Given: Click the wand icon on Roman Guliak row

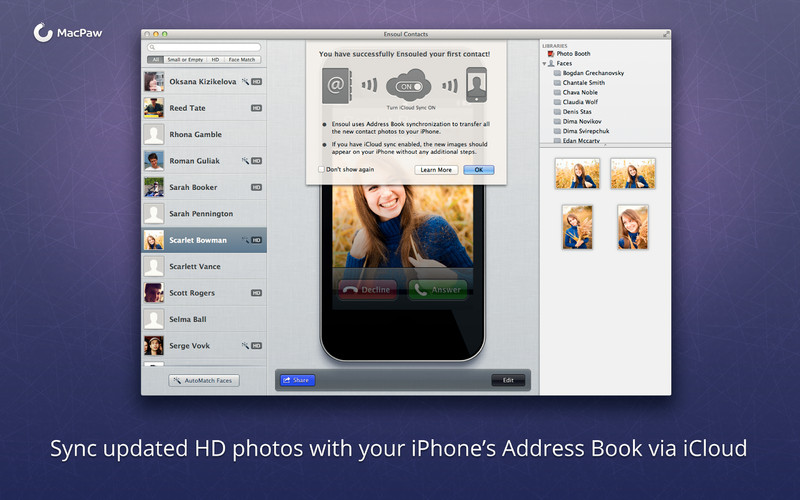Looking at the screenshot, I should click(x=245, y=161).
